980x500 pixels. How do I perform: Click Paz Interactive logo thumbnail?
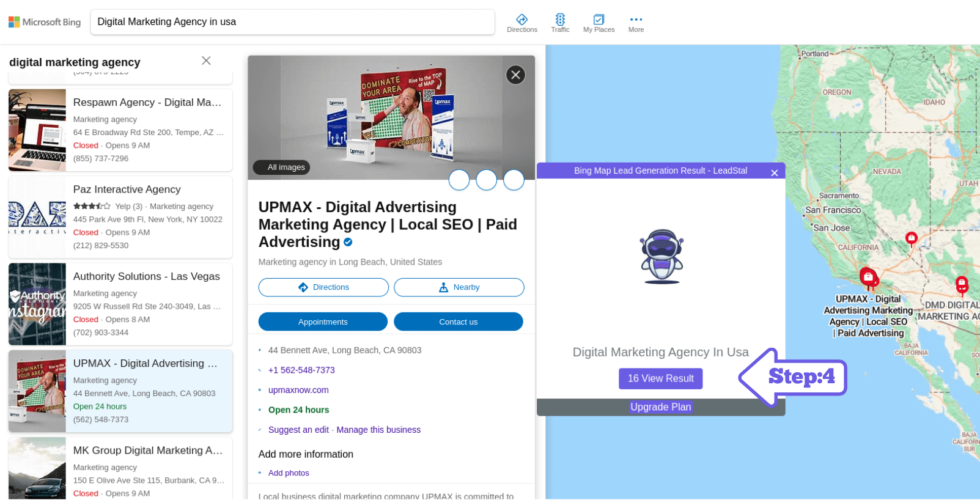(37, 217)
